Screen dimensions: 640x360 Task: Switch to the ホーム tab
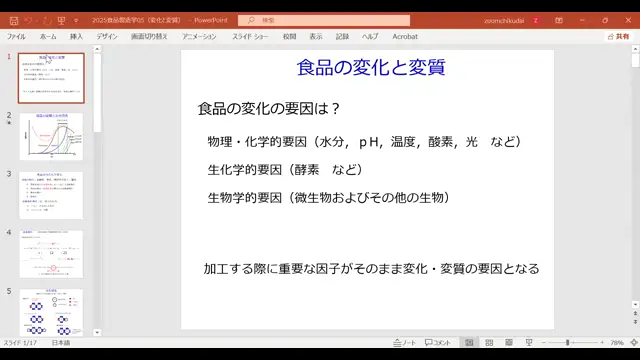pyautogui.click(x=48, y=36)
